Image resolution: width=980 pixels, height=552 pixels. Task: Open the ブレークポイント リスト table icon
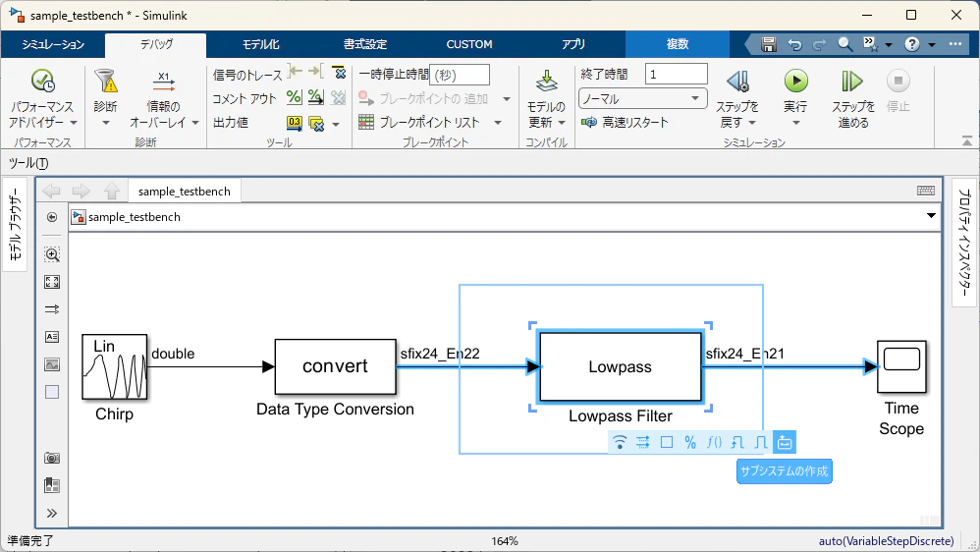coord(366,122)
